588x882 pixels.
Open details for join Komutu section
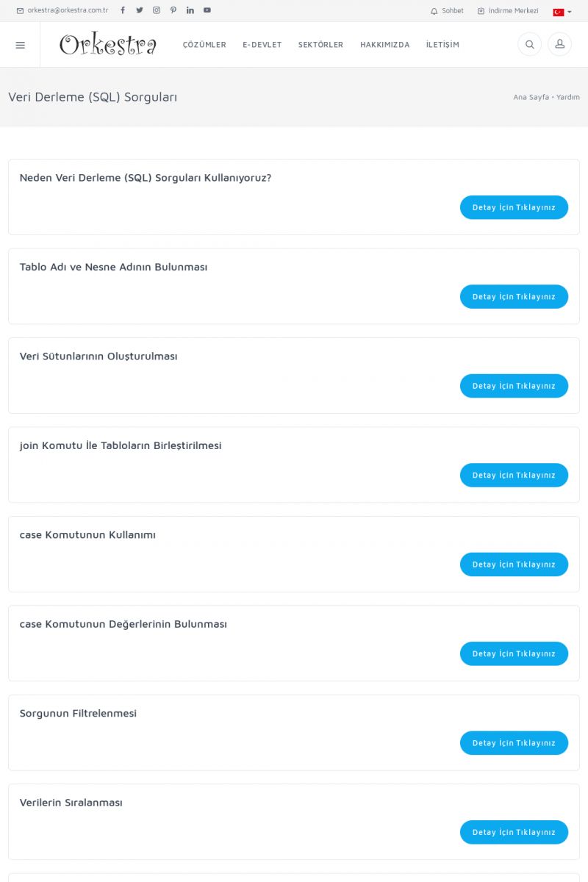pyautogui.click(x=514, y=475)
